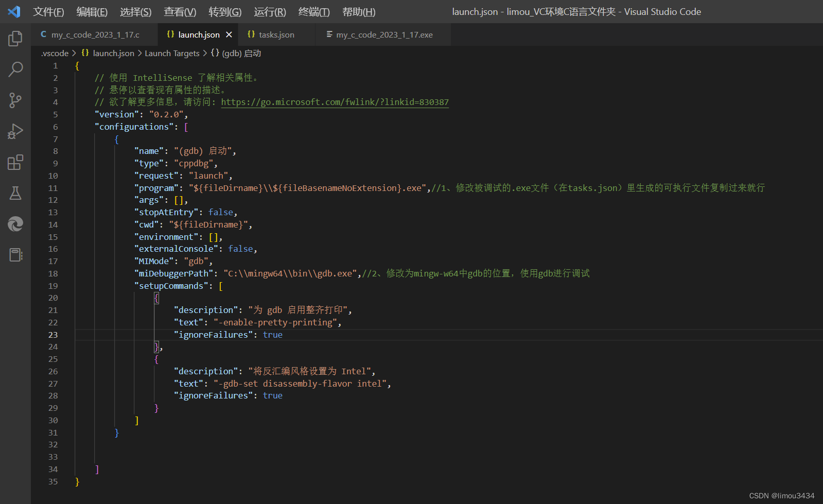Open the Explorer view in activity bar
Viewport: 823px width, 504px height.
(x=15, y=39)
